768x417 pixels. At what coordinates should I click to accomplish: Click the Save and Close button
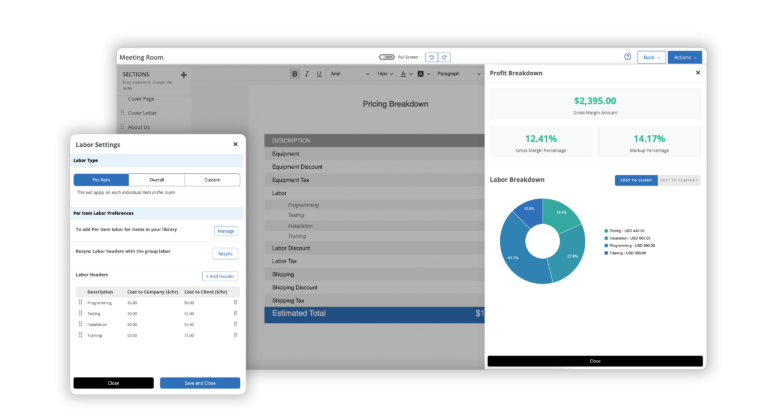[x=200, y=383]
